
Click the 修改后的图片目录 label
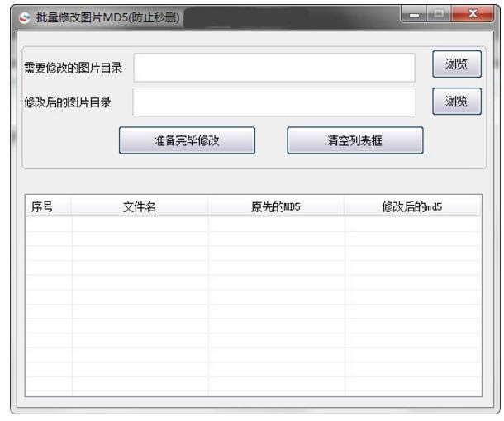(68, 102)
